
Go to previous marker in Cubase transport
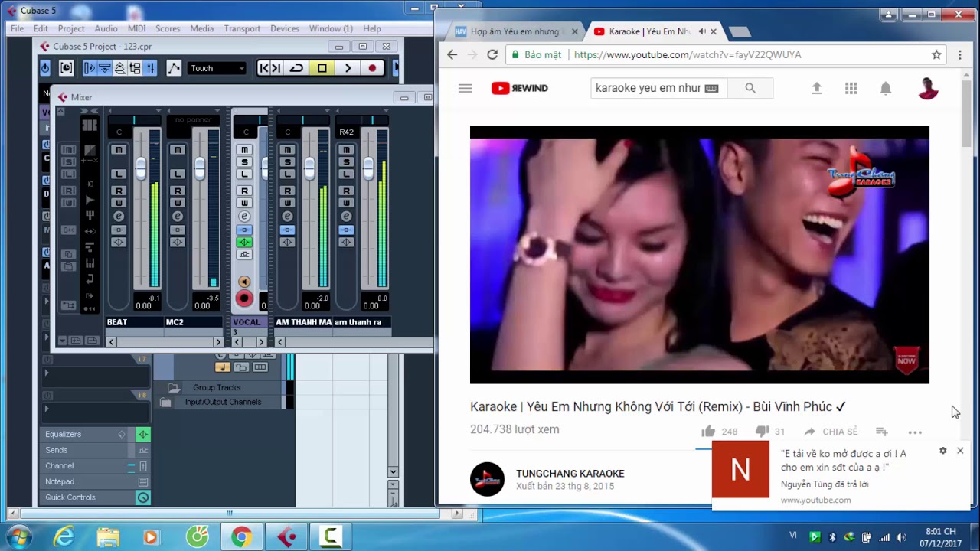[x=264, y=68]
